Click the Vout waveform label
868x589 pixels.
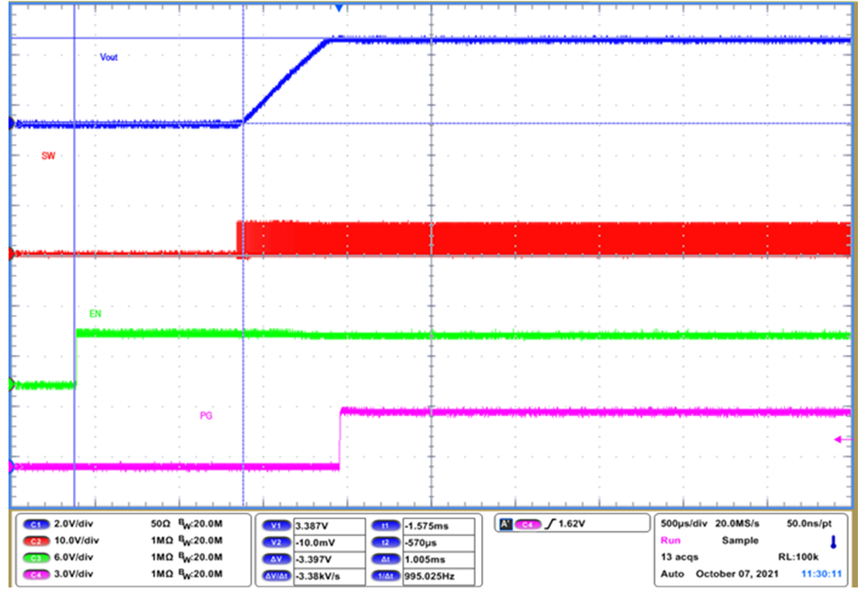tap(108, 57)
